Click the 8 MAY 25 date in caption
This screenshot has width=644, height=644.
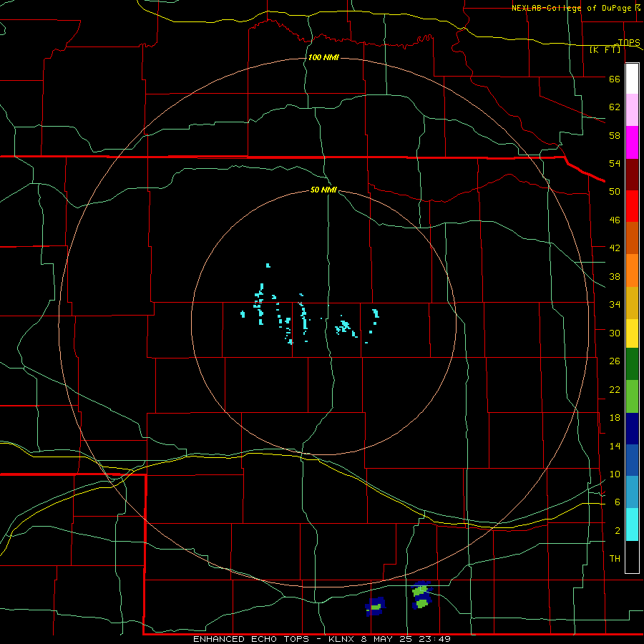pyautogui.click(x=387, y=639)
